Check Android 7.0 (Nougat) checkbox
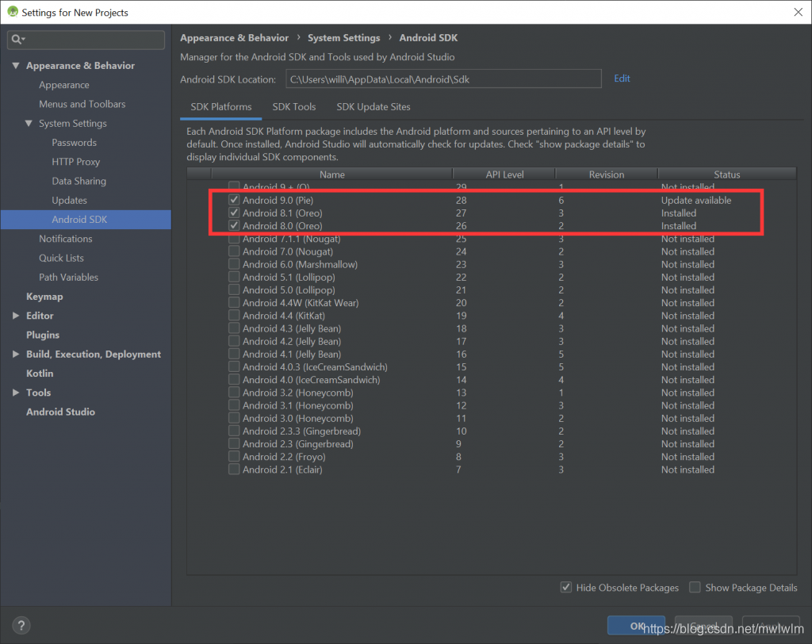 tap(234, 251)
